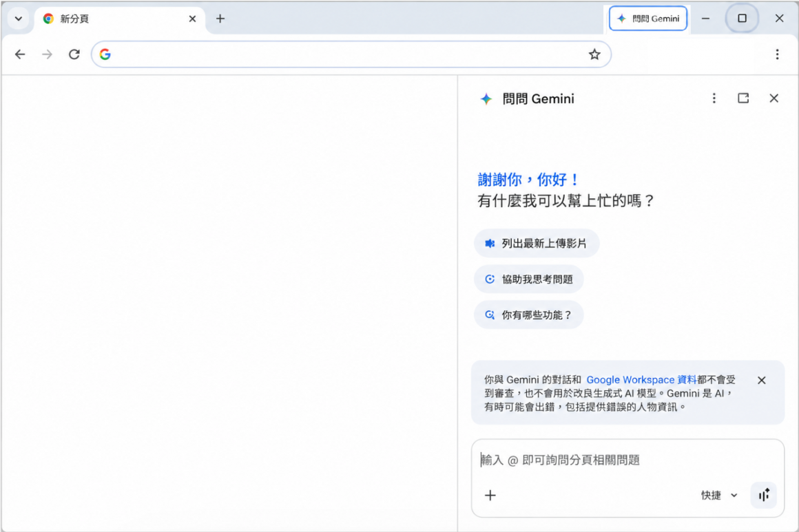This screenshot has height=532, width=799.
Task: Go forward to the next page
Action: pos(47,54)
